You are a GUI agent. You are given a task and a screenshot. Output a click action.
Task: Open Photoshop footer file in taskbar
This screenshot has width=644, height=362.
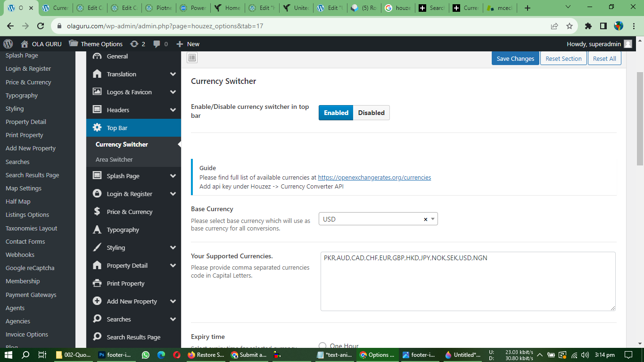116,355
